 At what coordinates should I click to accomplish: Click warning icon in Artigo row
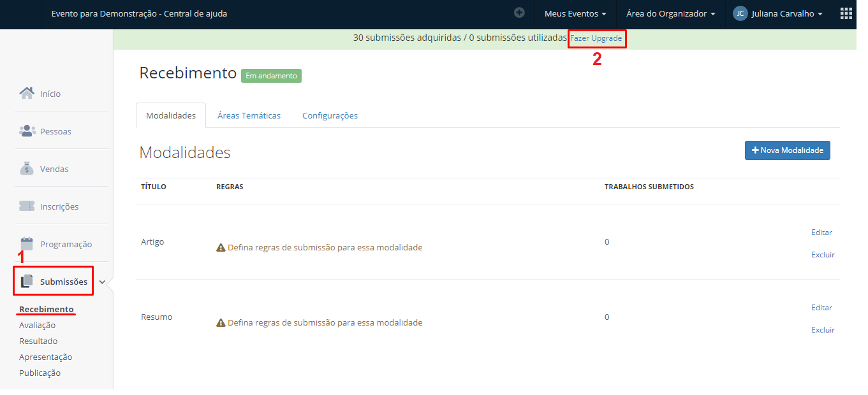pos(221,247)
